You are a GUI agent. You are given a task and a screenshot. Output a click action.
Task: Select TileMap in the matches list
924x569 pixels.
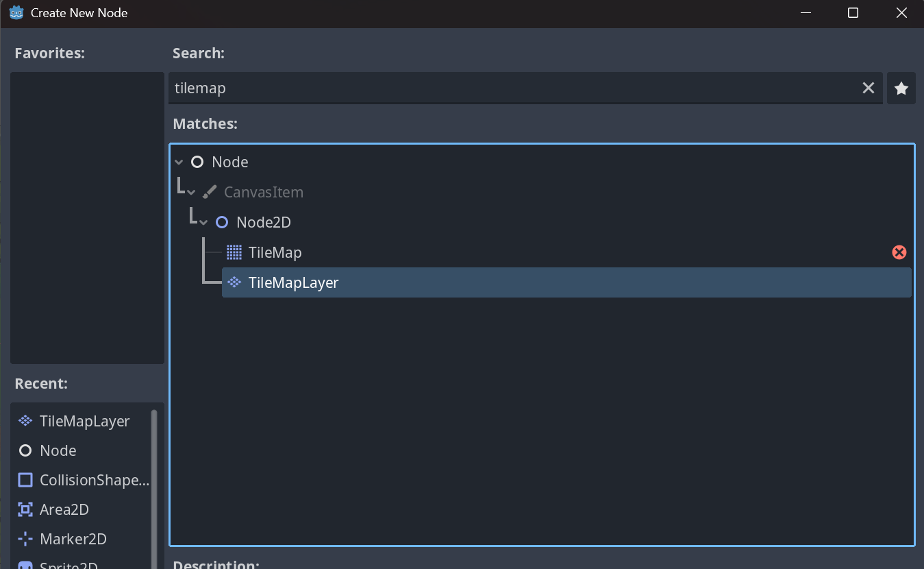[x=275, y=252]
